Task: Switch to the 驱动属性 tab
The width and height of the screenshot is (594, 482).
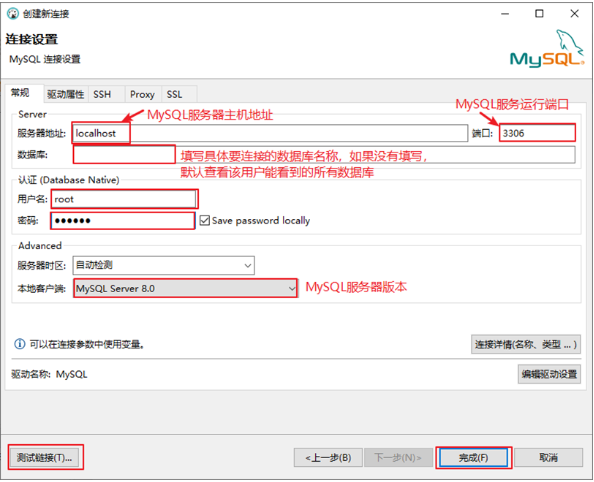Action: (66, 94)
